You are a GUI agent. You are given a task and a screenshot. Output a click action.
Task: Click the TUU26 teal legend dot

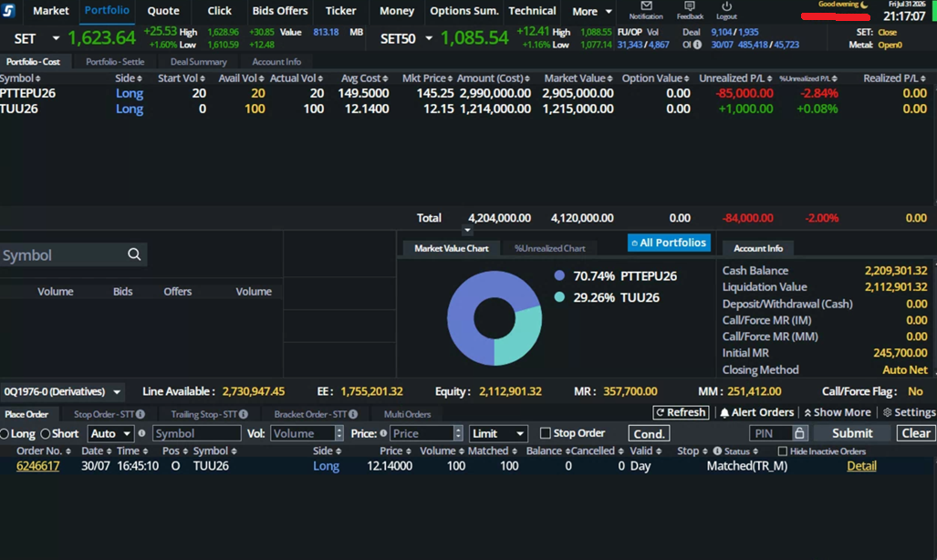[x=559, y=297]
